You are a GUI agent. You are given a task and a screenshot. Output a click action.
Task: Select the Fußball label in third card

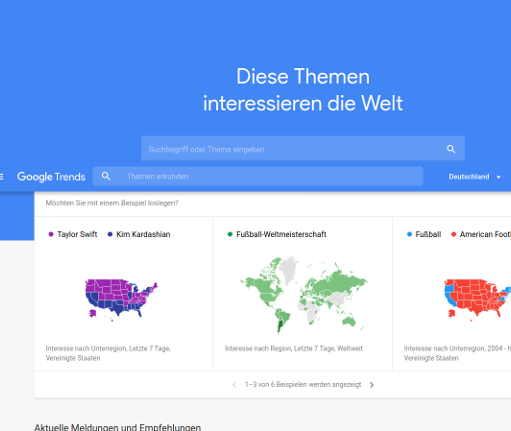pos(428,234)
